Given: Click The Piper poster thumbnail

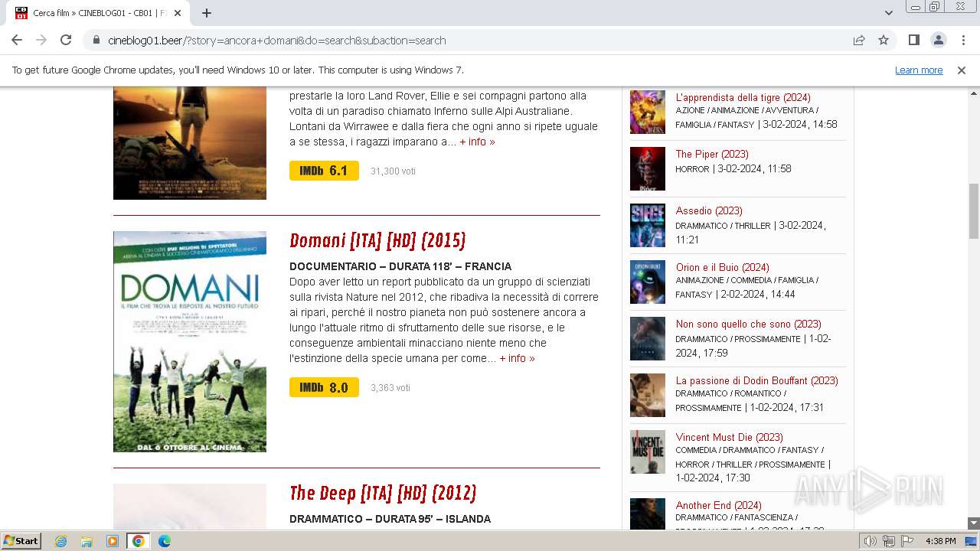Looking at the screenshot, I should 648,168.
